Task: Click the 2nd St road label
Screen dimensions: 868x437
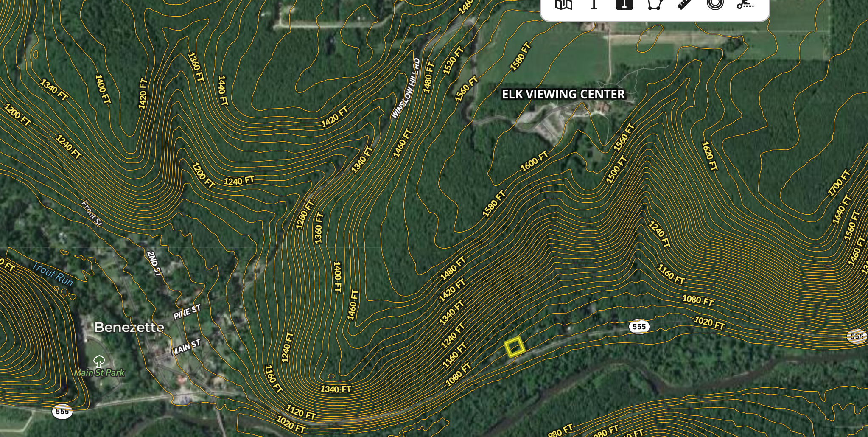Action: tap(154, 263)
